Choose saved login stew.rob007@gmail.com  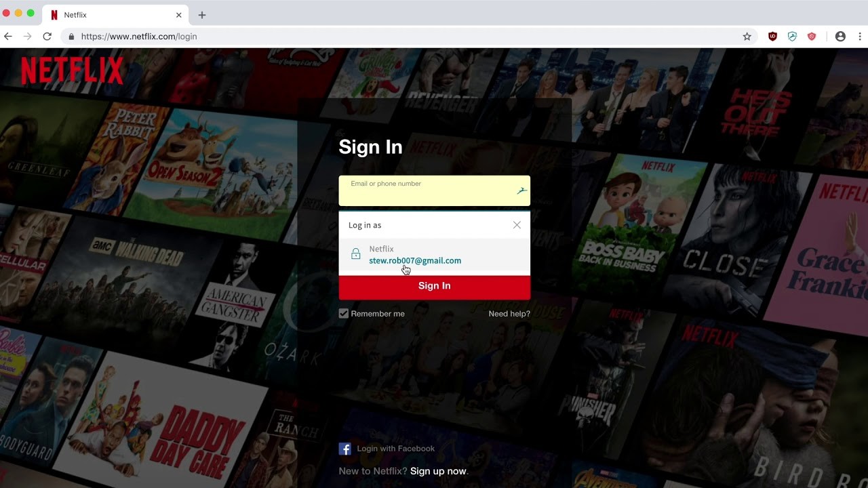pyautogui.click(x=435, y=255)
